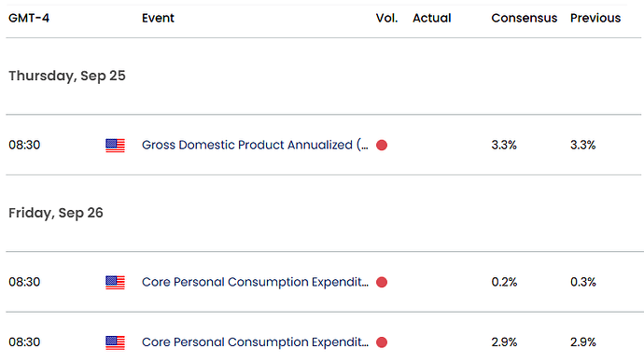Select the Thursday, Sep 25 date heading
Image resolution: width=644 pixels, height=363 pixels.
tap(67, 76)
